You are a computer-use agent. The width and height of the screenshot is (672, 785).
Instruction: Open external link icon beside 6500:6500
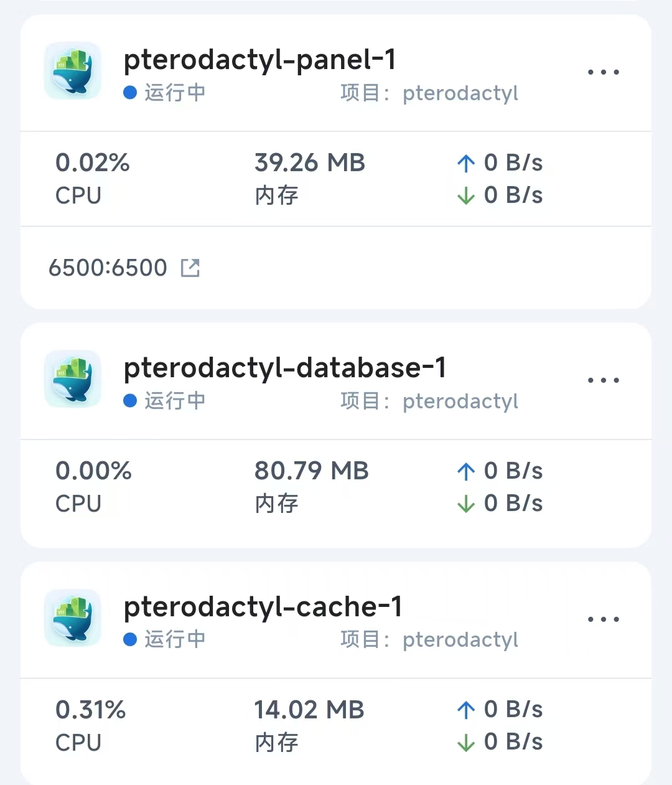tap(190, 268)
